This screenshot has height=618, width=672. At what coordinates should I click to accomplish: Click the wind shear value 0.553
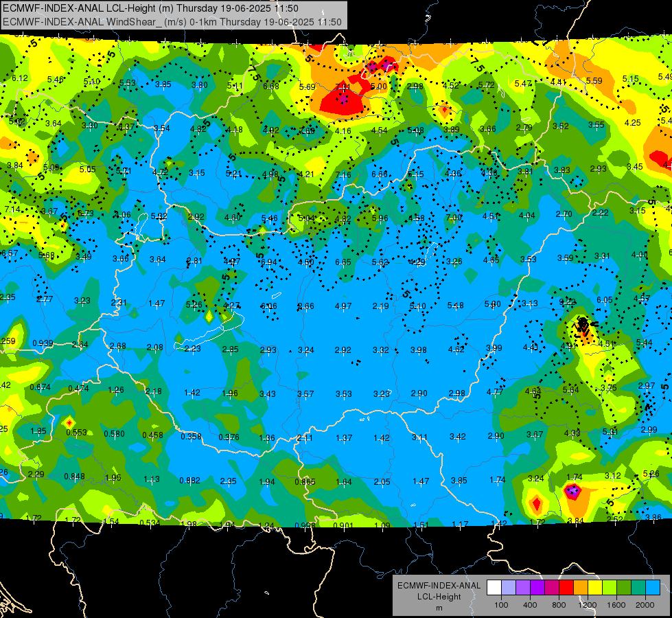[x=77, y=433]
